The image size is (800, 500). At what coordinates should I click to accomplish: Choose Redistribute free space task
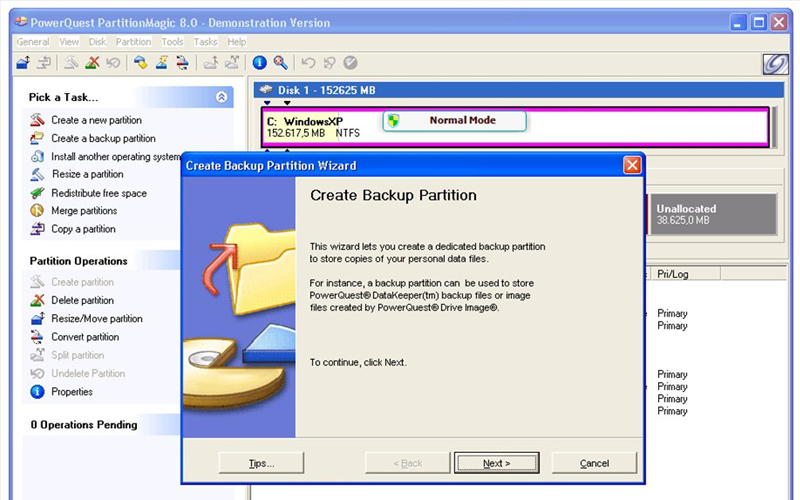tap(99, 193)
